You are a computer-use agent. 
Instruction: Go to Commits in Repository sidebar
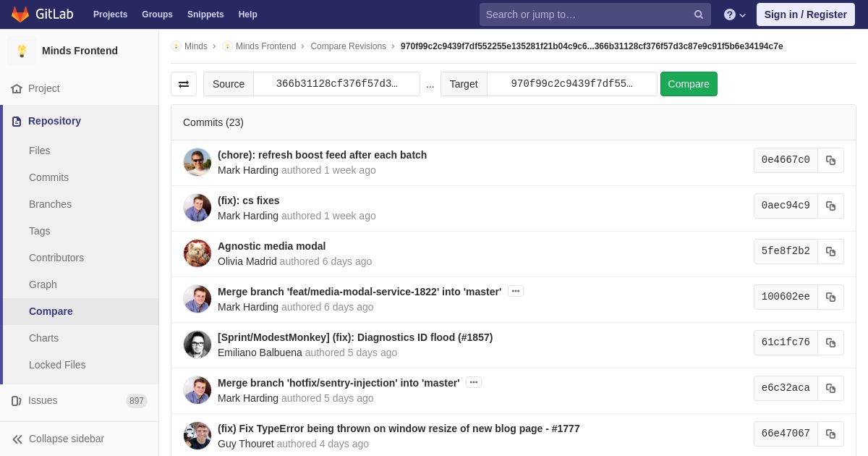click(48, 177)
